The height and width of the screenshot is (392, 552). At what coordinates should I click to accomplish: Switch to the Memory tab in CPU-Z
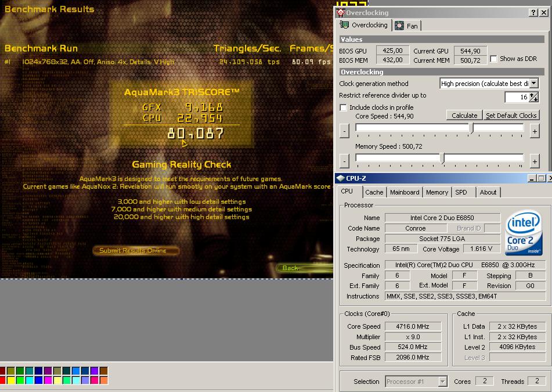point(437,192)
